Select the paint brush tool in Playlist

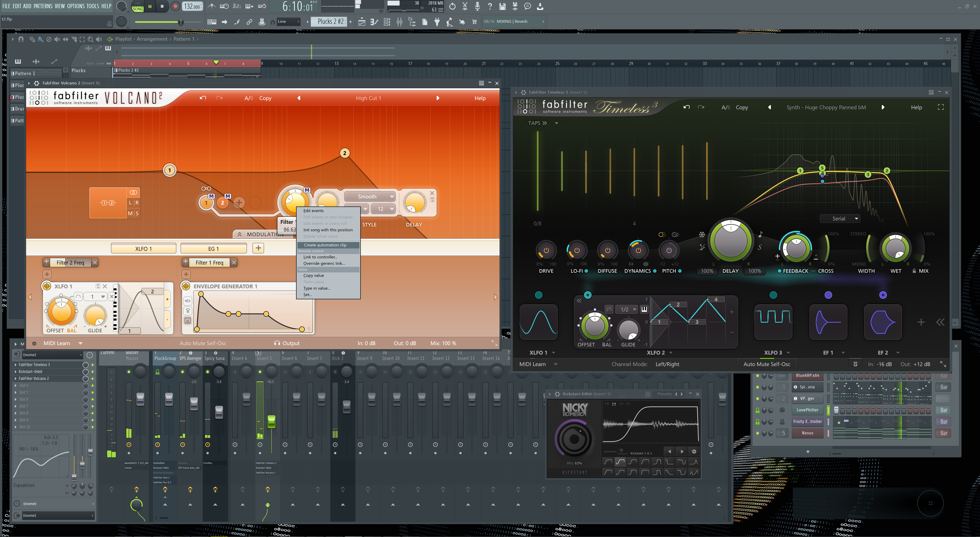tap(40, 39)
